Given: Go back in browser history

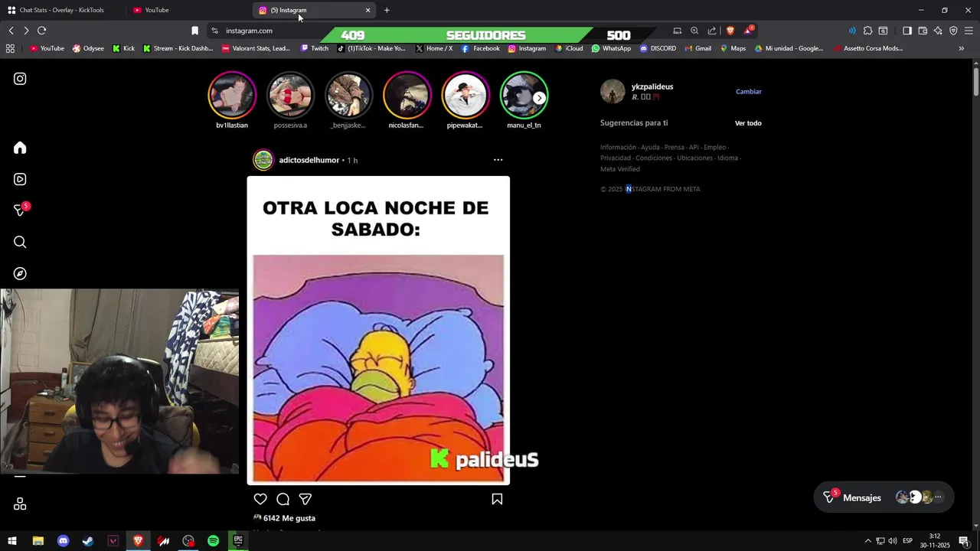Looking at the screenshot, I should pos(11,31).
